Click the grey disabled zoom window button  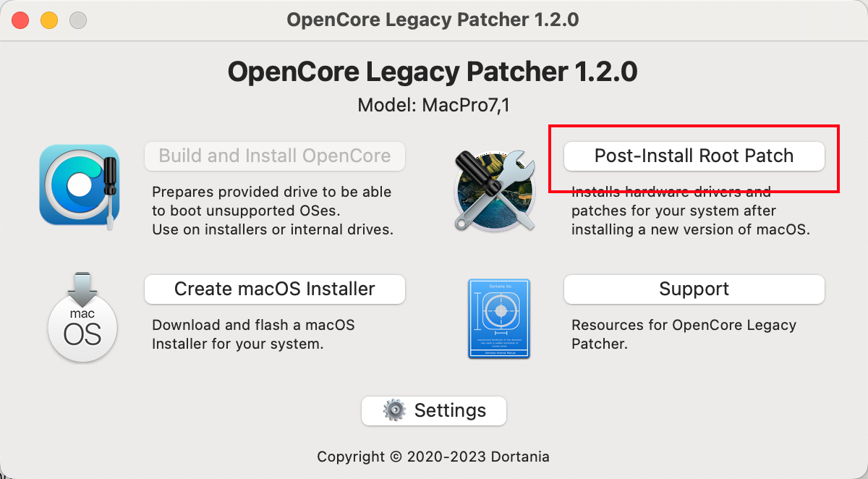click(x=78, y=20)
